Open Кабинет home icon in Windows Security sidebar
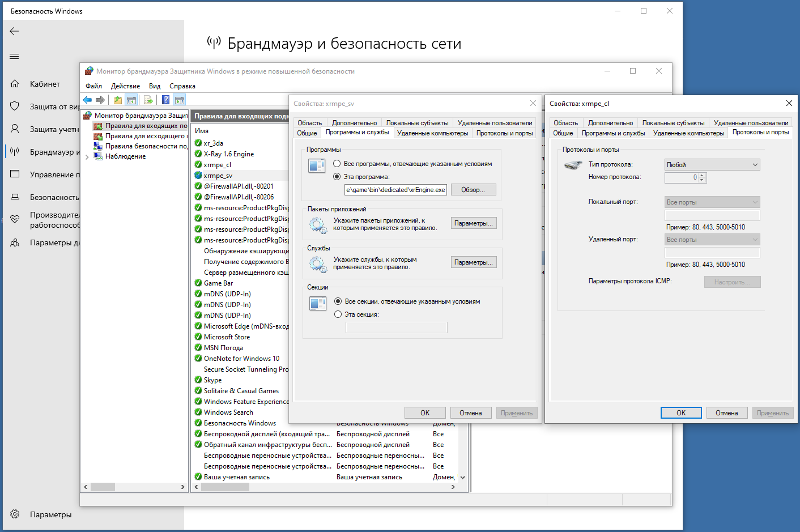The image size is (800, 532). point(15,84)
